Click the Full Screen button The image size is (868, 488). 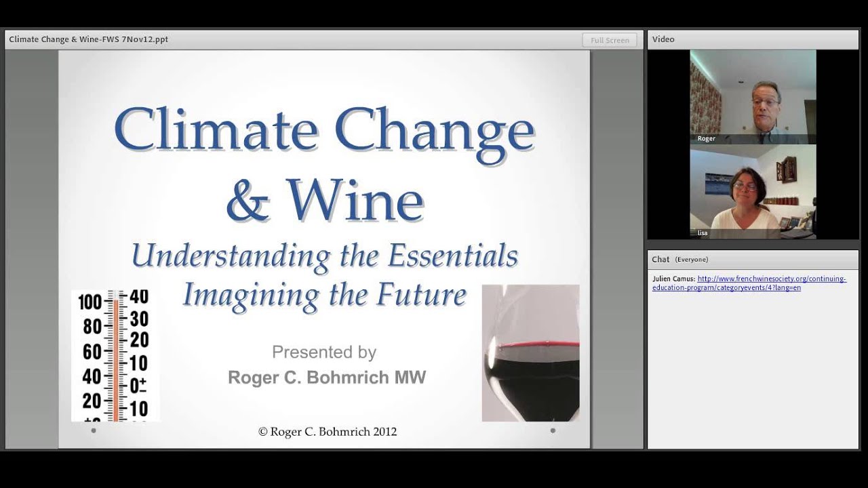click(x=610, y=40)
